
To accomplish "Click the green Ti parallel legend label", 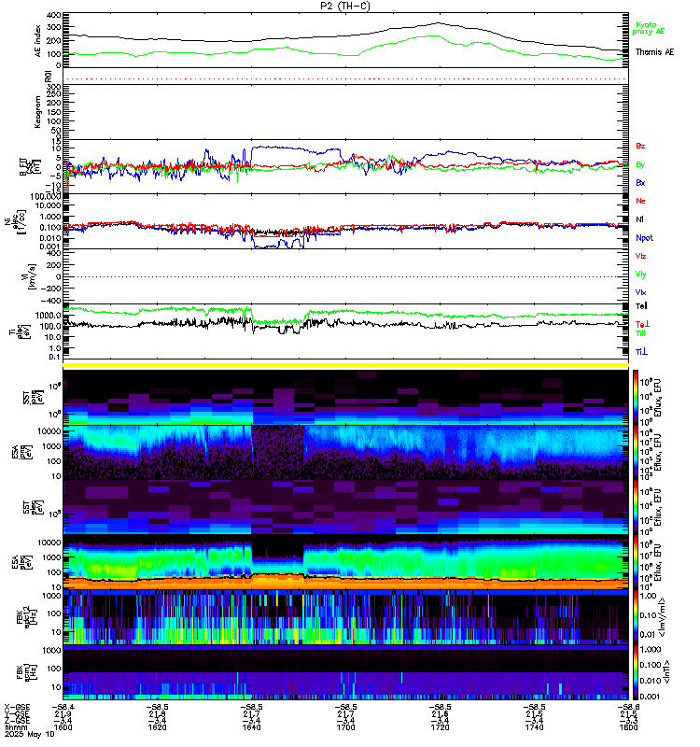I will [640, 333].
